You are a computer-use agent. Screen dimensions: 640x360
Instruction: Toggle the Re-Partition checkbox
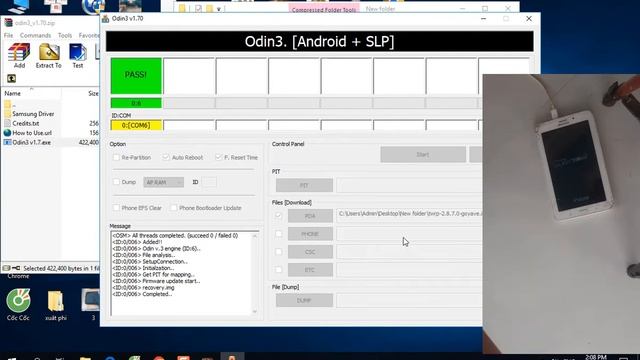click(116, 157)
